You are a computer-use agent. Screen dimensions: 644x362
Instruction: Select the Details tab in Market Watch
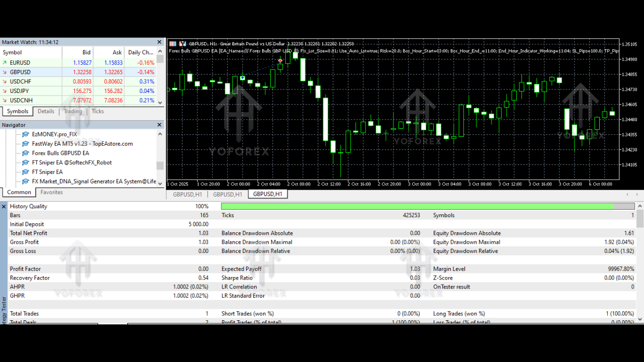point(46,111)
